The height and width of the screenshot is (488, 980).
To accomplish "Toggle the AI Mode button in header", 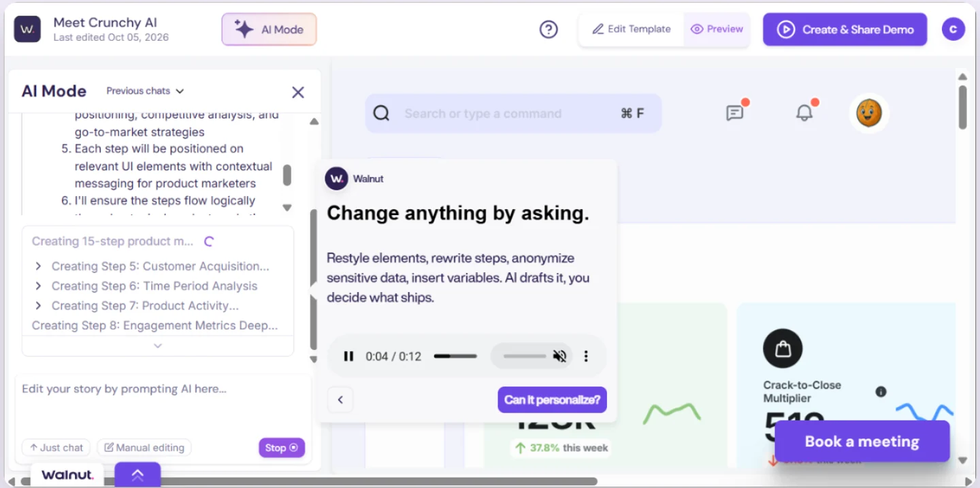I will coord(269,29).
